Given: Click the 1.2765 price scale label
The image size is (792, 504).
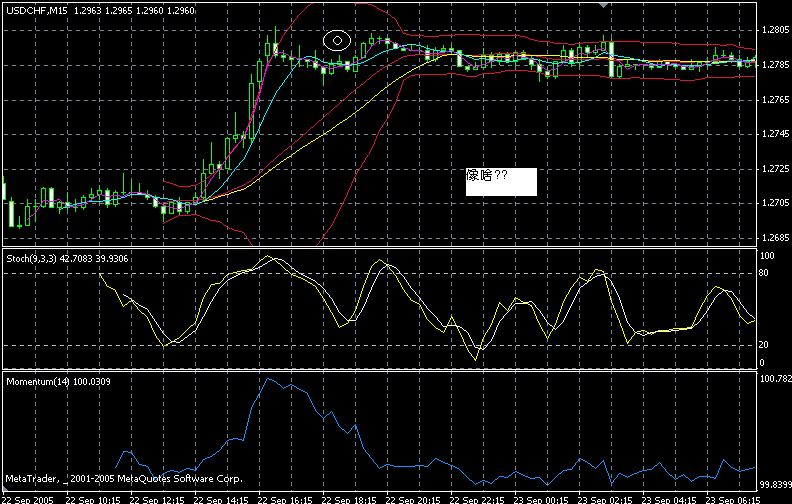Looking at the screenshot, I should tap(775, 100).
